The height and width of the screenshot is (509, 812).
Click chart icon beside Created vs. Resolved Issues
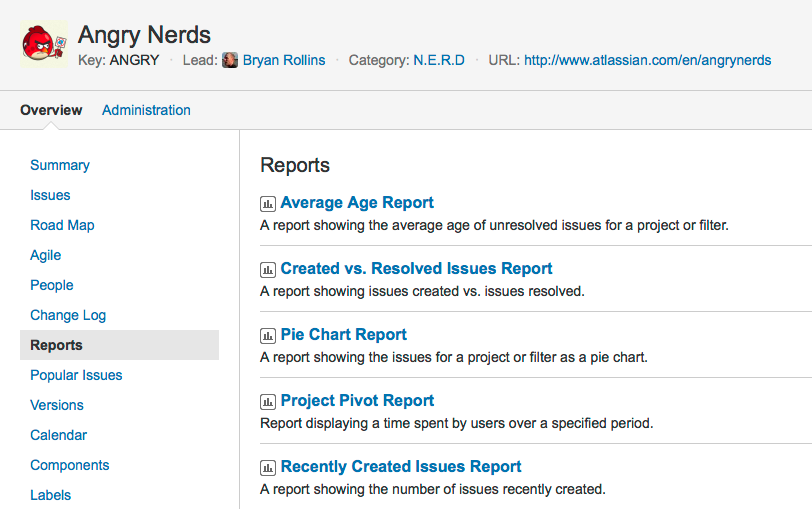[267, 270]
